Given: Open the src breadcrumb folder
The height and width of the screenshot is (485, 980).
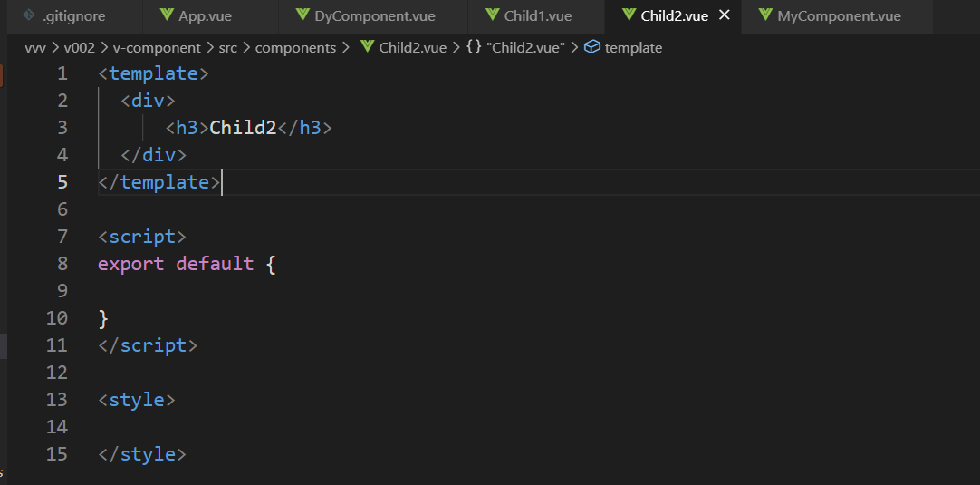Looking at the screenshot, I should (x=228, y=48).
